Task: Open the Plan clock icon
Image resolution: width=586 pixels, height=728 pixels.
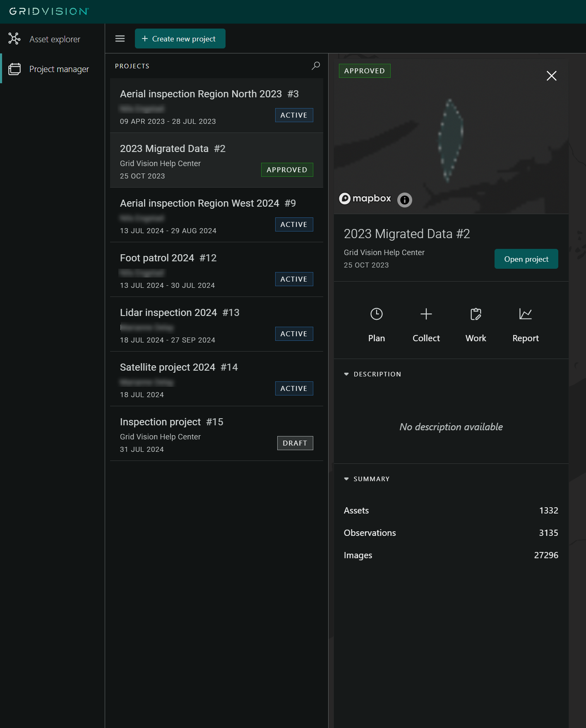Action: [376, 314]
